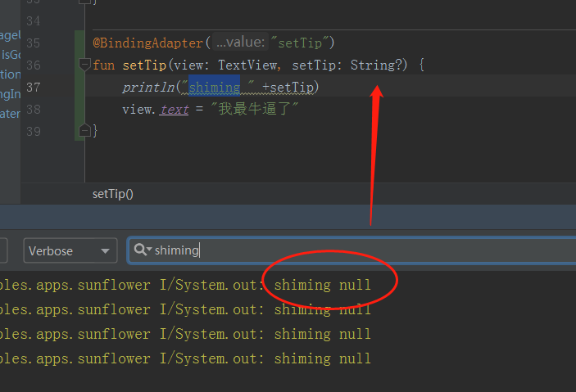Click line number 37 in the gutter
The width and height of the screenshot is (576, 392).
33,88
